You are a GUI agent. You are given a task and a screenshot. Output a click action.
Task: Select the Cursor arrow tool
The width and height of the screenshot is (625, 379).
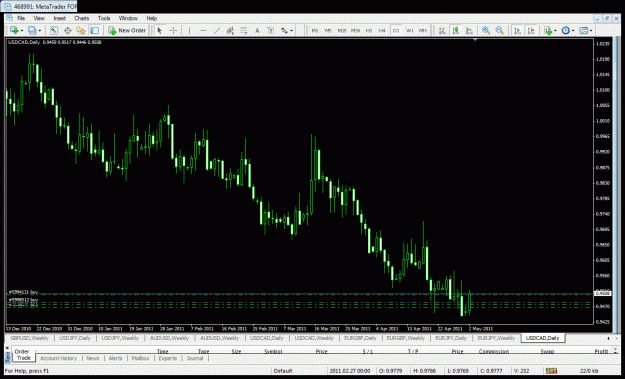[159, 30]
